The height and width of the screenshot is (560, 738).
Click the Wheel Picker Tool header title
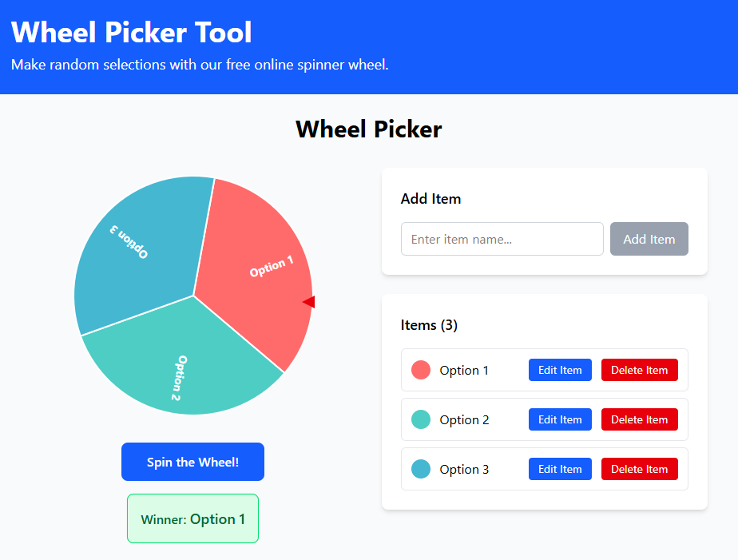tap(130, 33)
